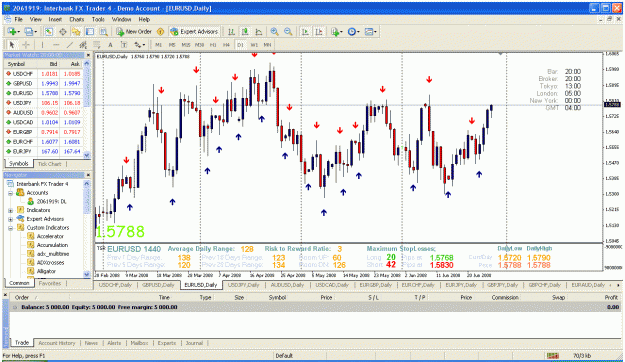Expand the Indicators tree node
The width and height of the screenshot is (625, 362).
pos(11,210)
